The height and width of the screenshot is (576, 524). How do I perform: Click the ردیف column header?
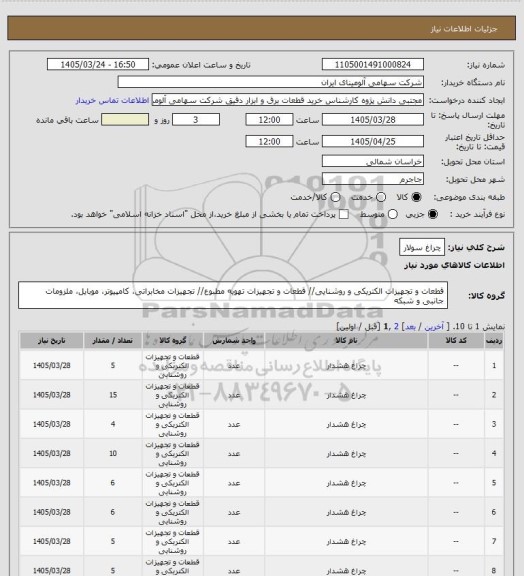coord(494,341)
